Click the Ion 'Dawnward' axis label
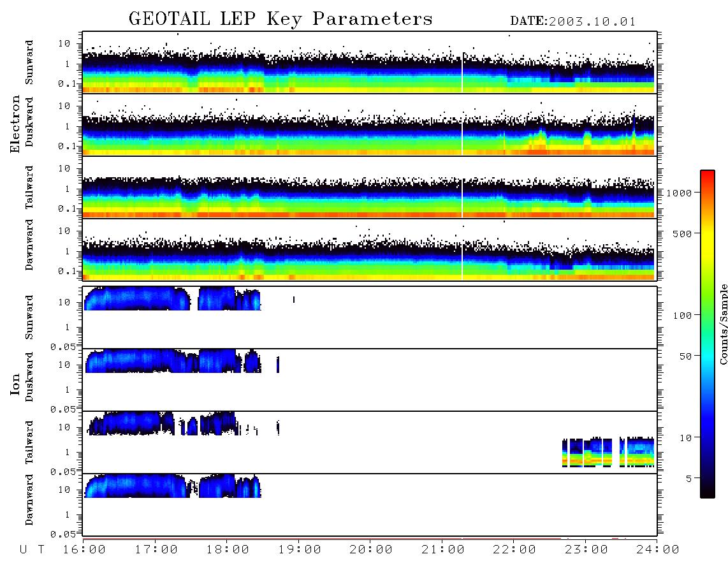This screenshot has width=728, height=561. (x=29, y=500)
